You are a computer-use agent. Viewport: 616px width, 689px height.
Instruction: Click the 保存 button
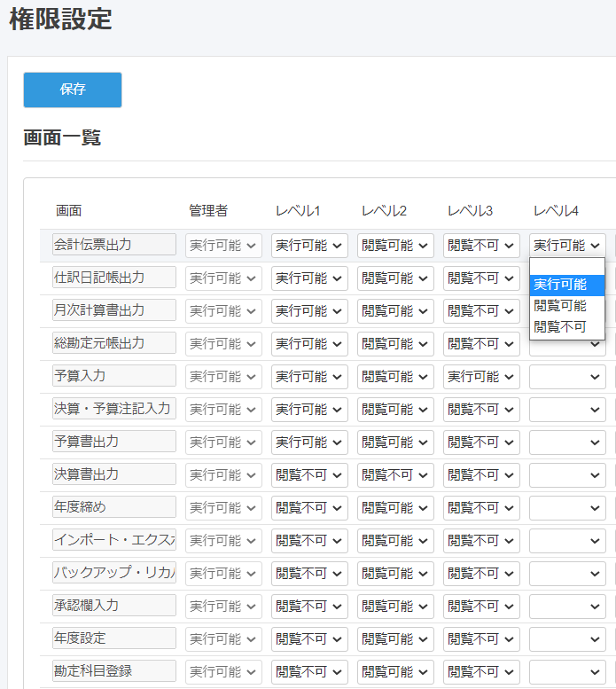(73, 90)
